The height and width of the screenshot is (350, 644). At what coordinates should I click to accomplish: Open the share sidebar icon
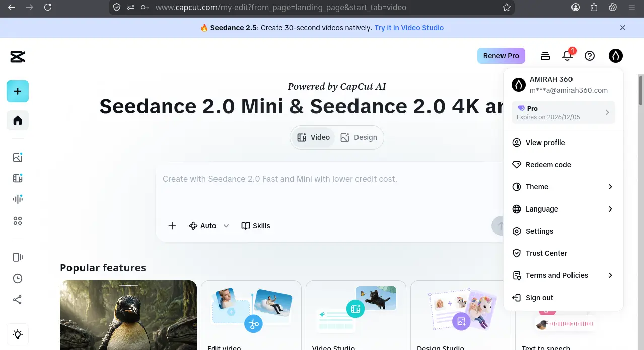pyautogui.click(x=18, y=300)
